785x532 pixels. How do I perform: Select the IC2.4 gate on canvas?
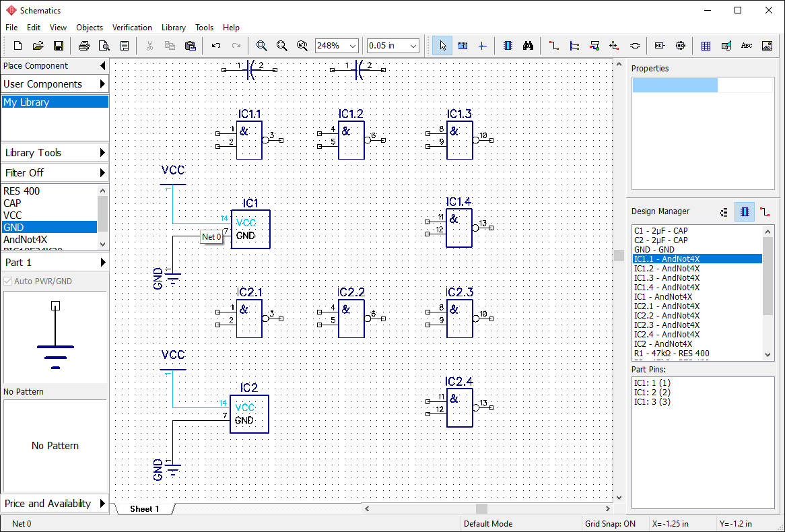460,408
